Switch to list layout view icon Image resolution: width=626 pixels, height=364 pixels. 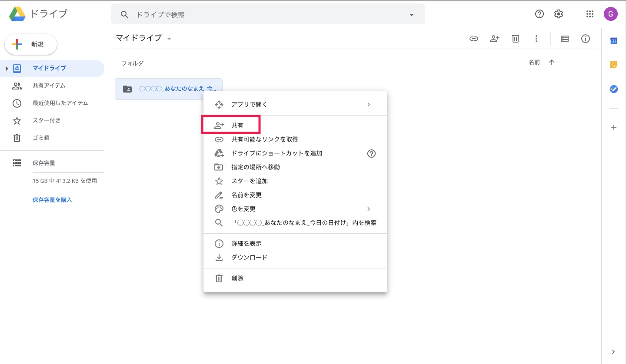pos(565,39)
